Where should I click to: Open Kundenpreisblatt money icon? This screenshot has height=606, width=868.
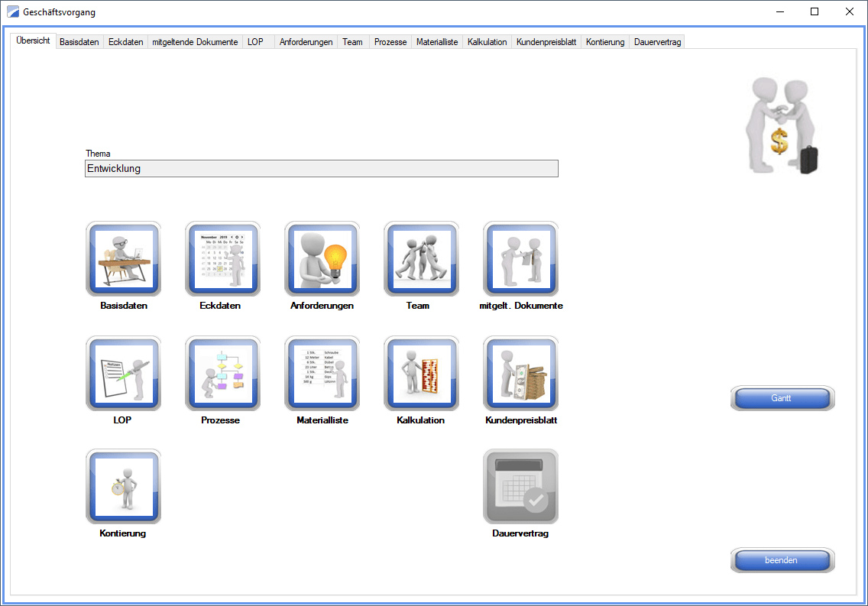click(x=520, y=374)
